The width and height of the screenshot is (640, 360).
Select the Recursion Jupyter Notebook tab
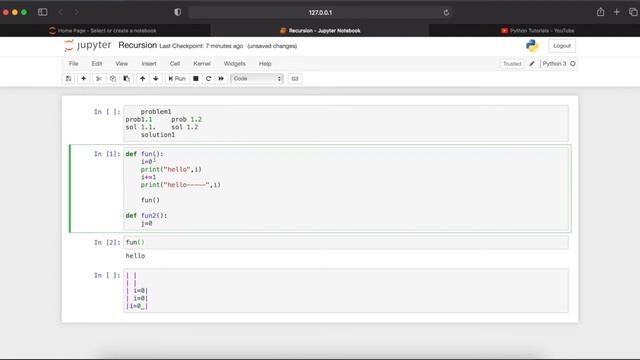coord(320,31)
